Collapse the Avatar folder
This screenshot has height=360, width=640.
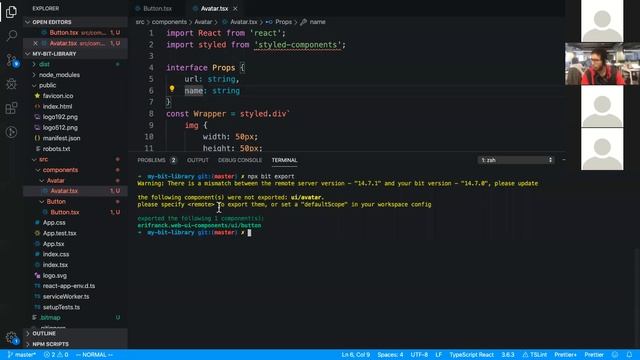(56, 180)
